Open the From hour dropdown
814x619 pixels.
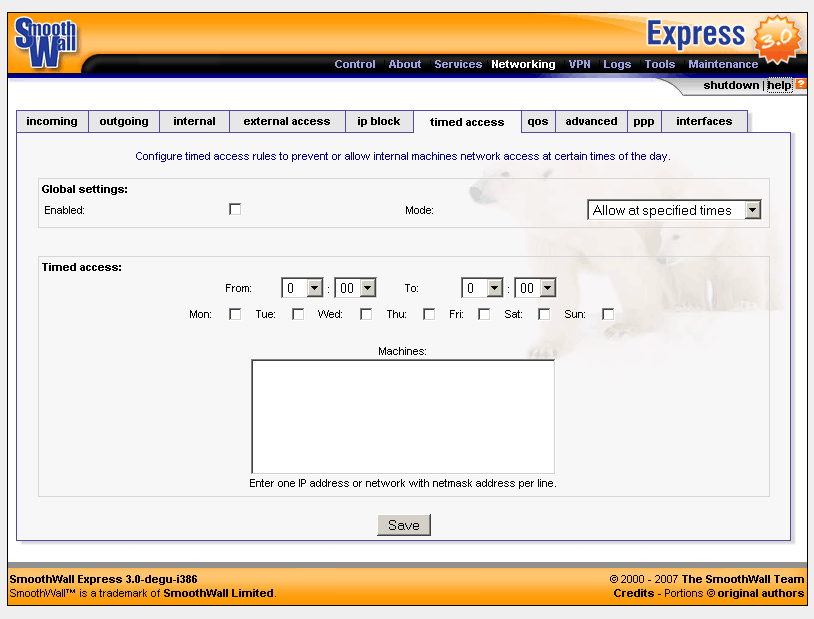coord(302,288)
